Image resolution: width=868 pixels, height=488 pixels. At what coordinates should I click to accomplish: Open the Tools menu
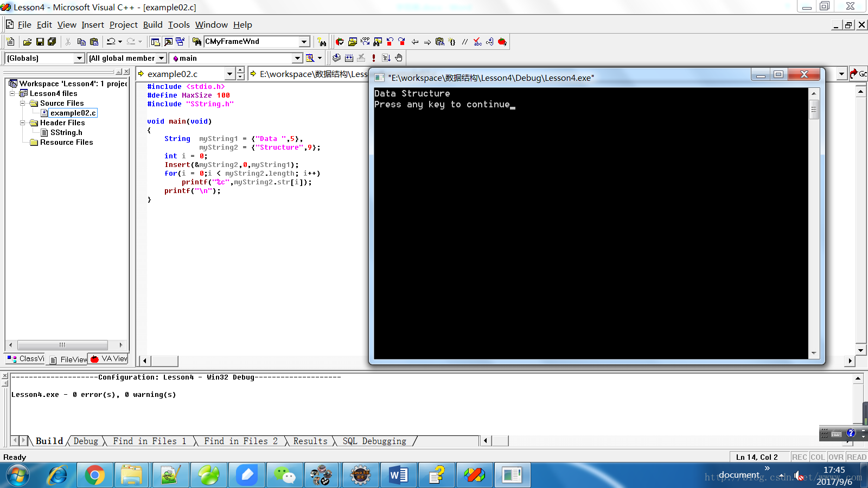179,24
